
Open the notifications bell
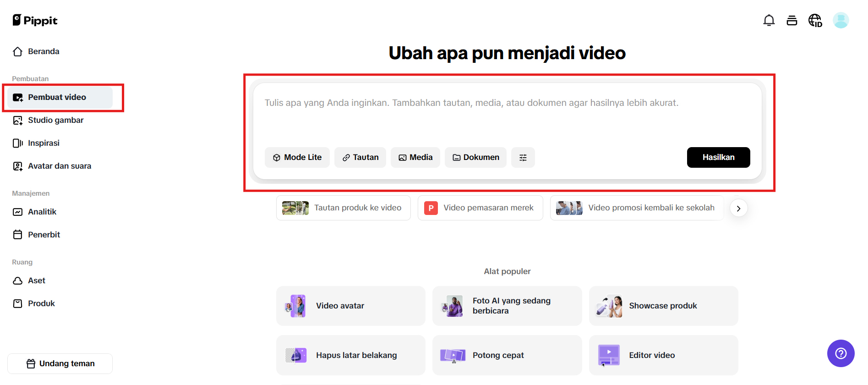click(x=769, y=20)
